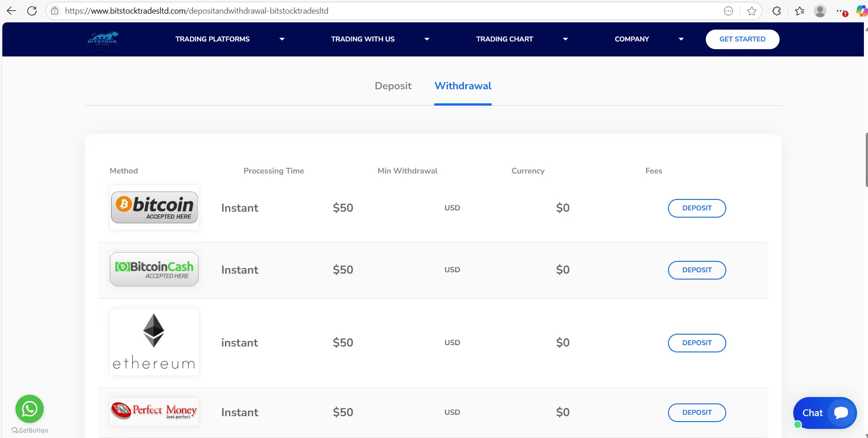Open the COMPANY menu
This screenshot has height=438, width=868.
[632, 39]
